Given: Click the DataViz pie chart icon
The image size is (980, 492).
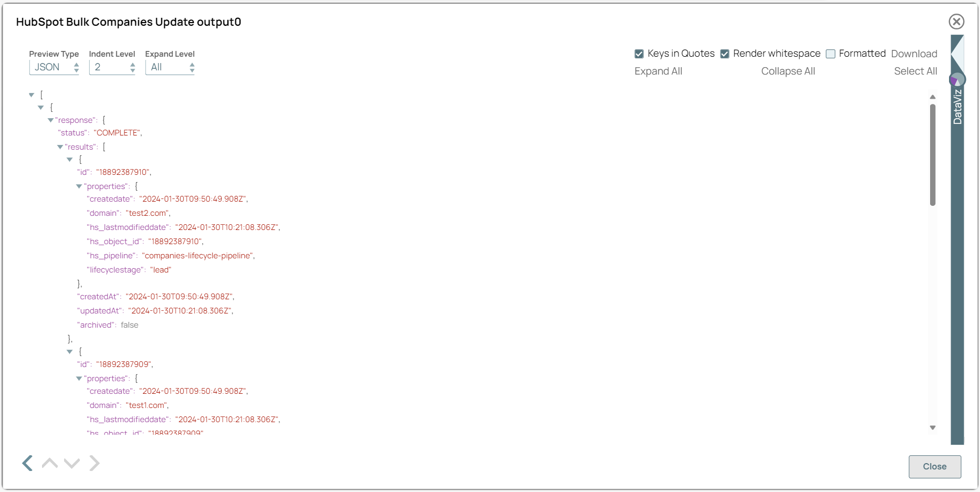Looking at the screenshot, I should click(x=957, y=80).
